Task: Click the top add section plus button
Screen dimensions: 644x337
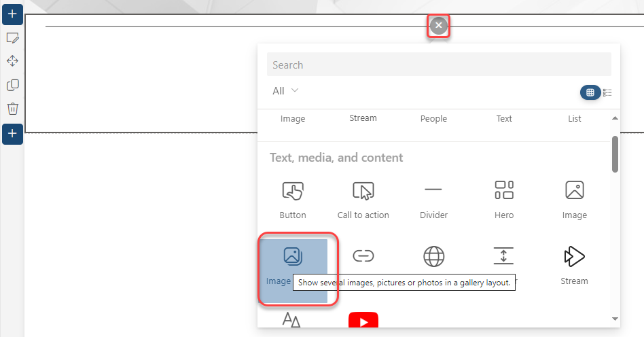Action: [12, 14]
